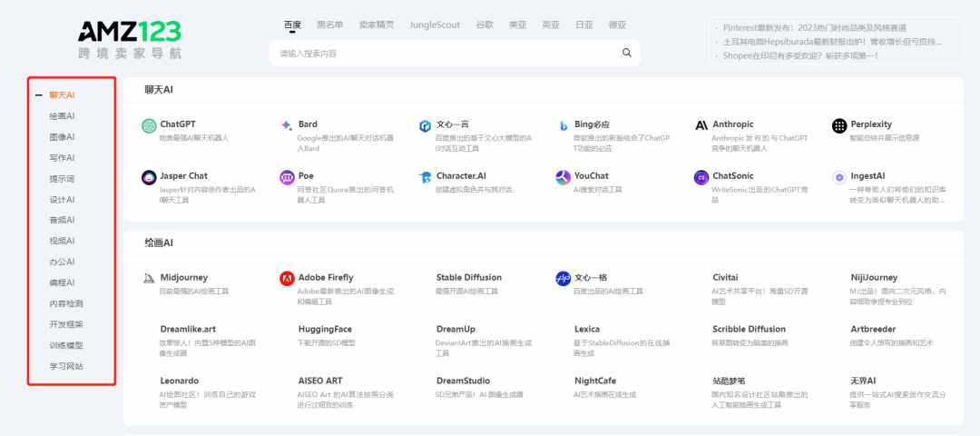The height and width of the screenshot is (436, 980).
Task: Click the Character.AI icon
Action: click(425, 178)
